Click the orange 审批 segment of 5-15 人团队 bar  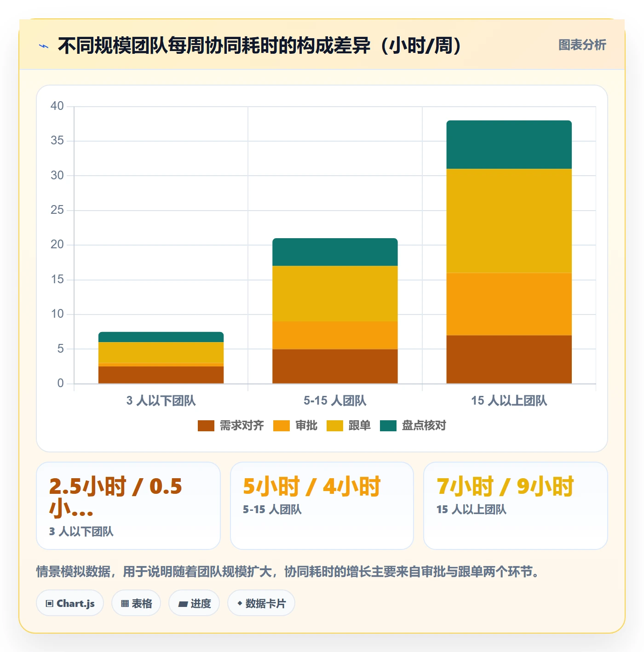pyautogui.click(x=335, y=335)
